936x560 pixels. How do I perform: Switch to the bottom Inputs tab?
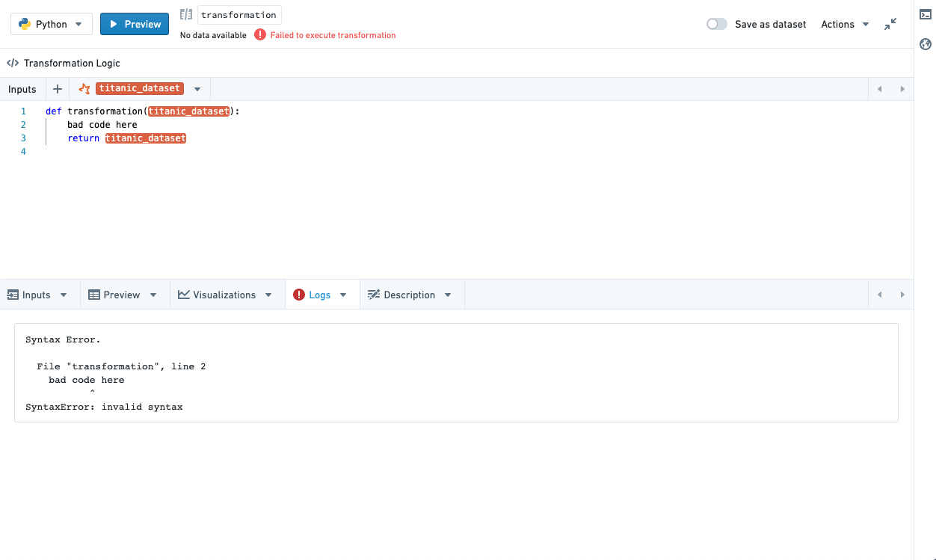tap(29, 295)
